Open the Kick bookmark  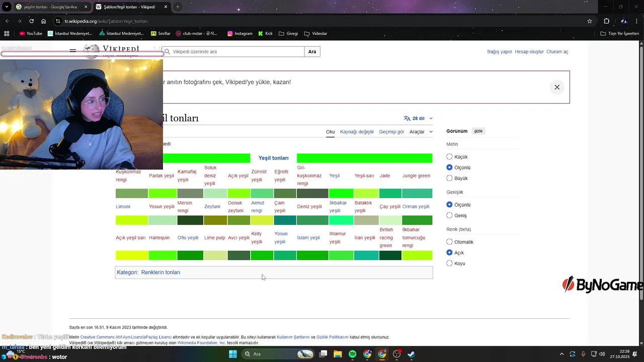(265, 34)
